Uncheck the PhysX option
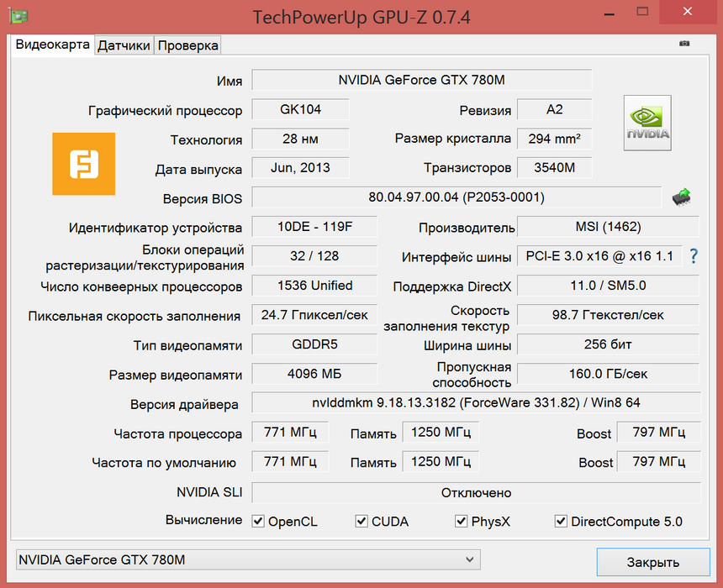The image size is (723, 588). pos(461,521)
